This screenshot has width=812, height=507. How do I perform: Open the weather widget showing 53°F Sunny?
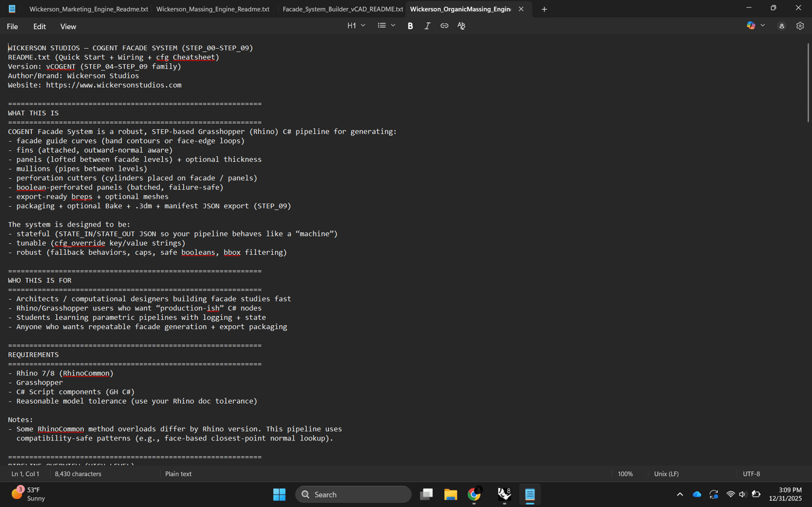pos(29,495)
